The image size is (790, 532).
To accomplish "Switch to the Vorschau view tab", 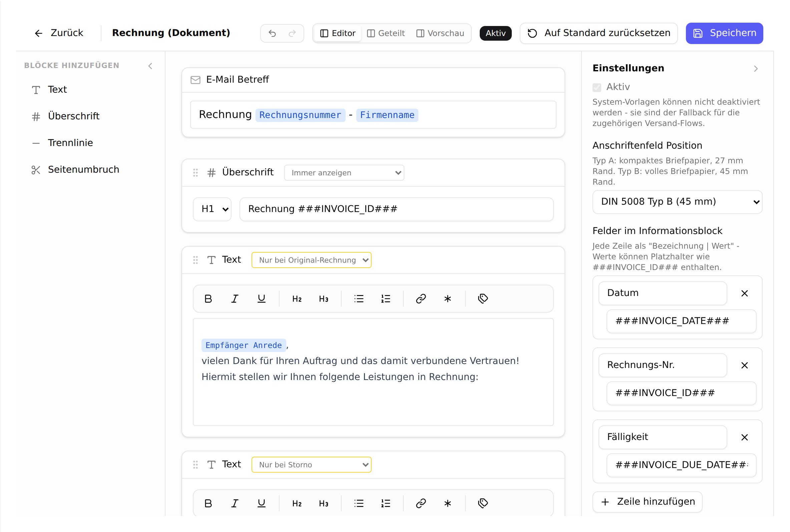I will (440, 33).
